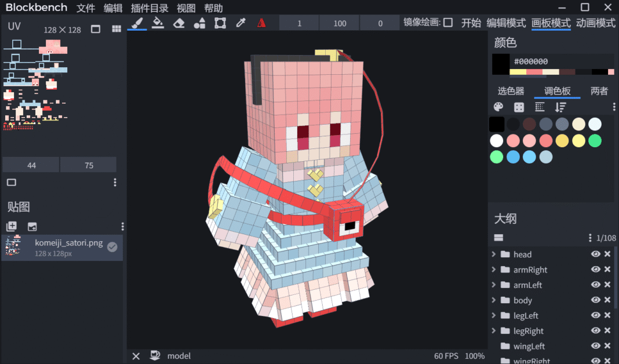
Task: Click the X icon on the legLeft row
Action: 607,315
